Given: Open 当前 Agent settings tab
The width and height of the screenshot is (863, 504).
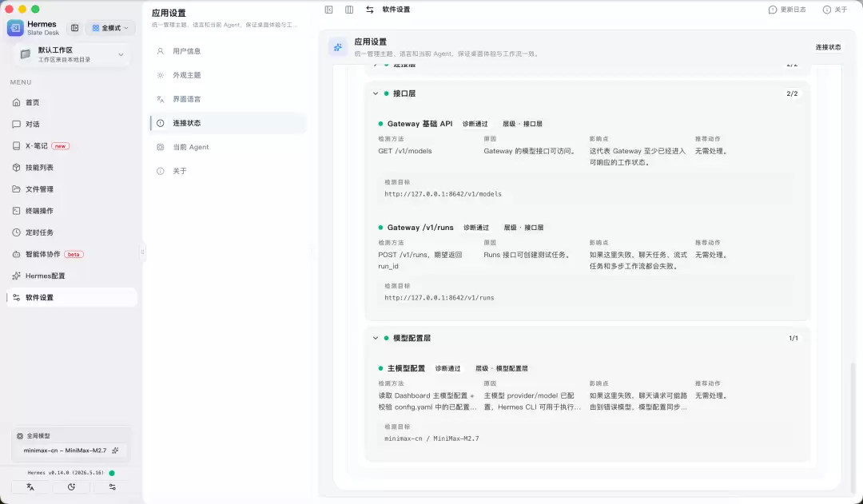Looking at the screenshot, I should (x=228, y=148).
